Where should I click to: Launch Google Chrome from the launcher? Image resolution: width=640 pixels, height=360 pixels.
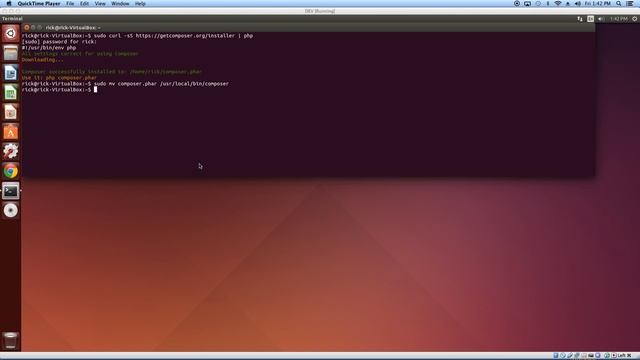[x=11, y=171]
